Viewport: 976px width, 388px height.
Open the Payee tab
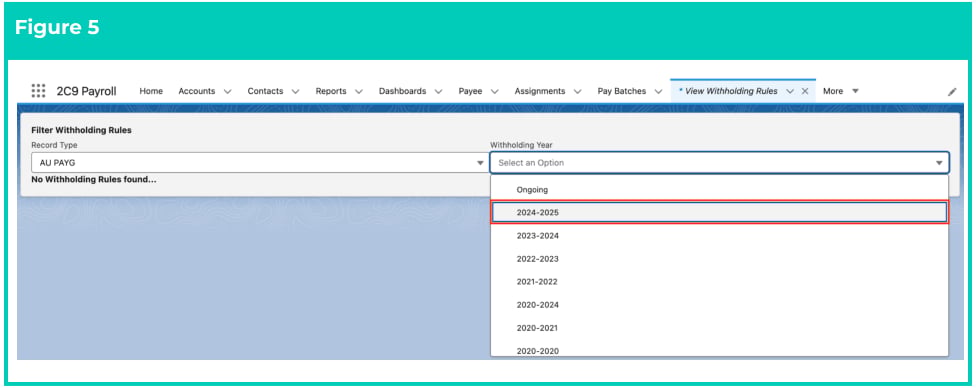pos(471,91)
